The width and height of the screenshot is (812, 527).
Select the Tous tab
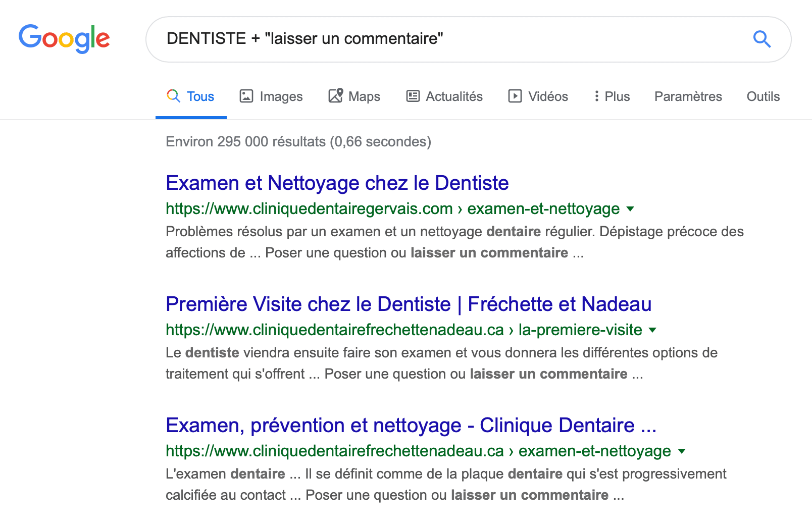click(x=191, y=96)
